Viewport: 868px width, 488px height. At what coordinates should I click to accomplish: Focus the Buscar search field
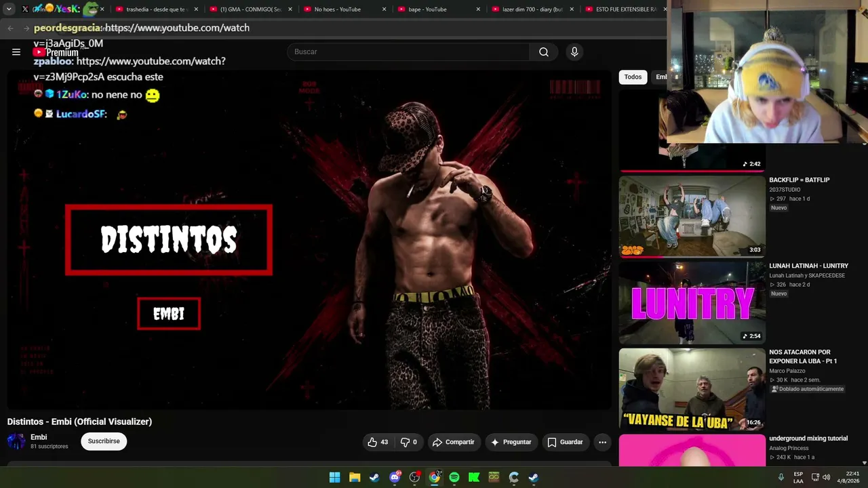(x=408, y=52)
